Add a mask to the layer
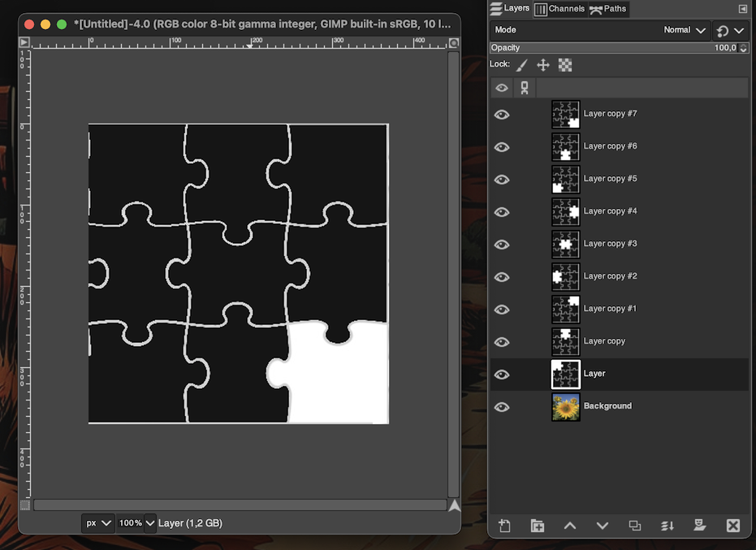The image size is (756, 550). [700, 526]
